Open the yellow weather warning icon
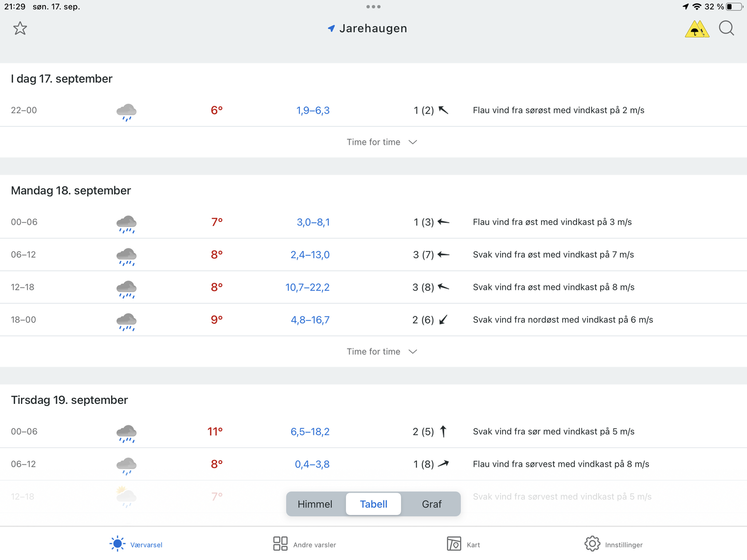 pos(697,29)
